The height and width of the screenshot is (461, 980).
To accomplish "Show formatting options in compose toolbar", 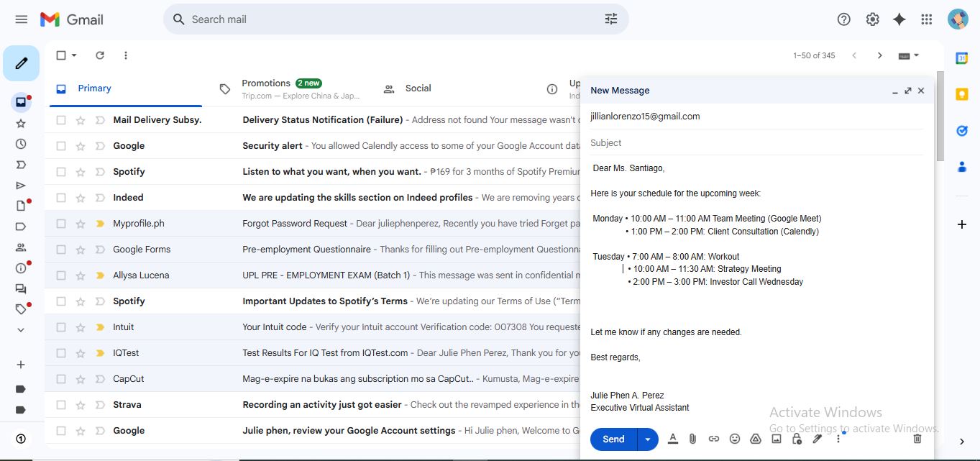I will point(673,439).
